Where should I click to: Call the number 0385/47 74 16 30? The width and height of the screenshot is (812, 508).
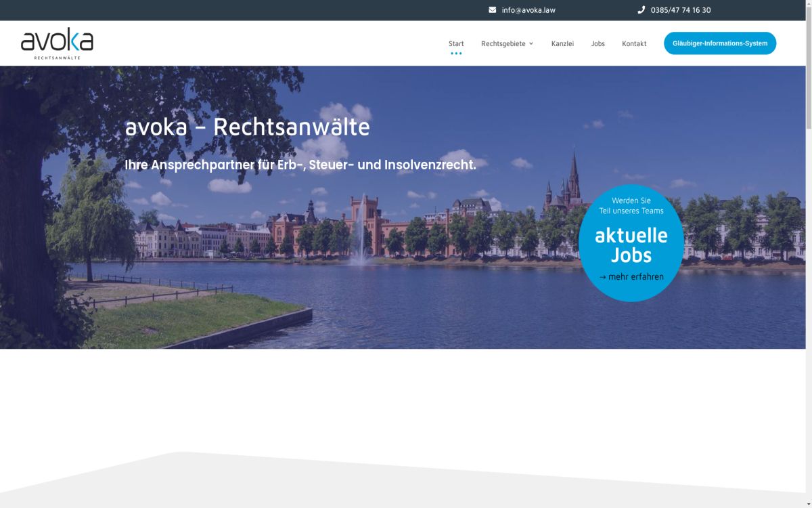pos(680,9)
